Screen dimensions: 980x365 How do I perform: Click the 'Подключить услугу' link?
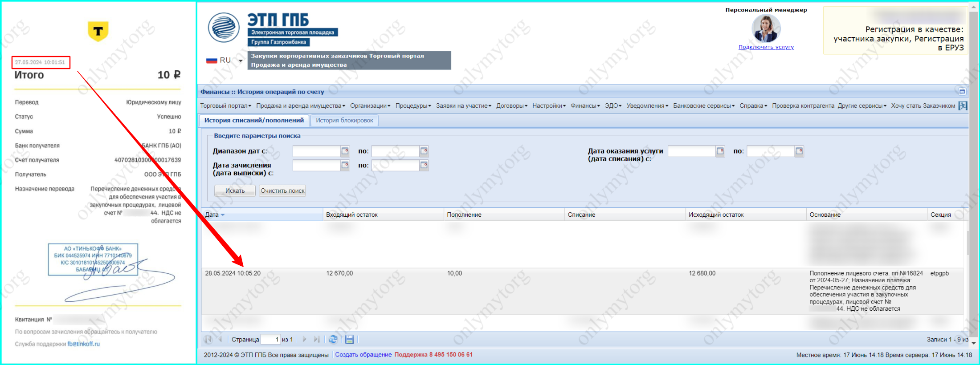point(766,47)
